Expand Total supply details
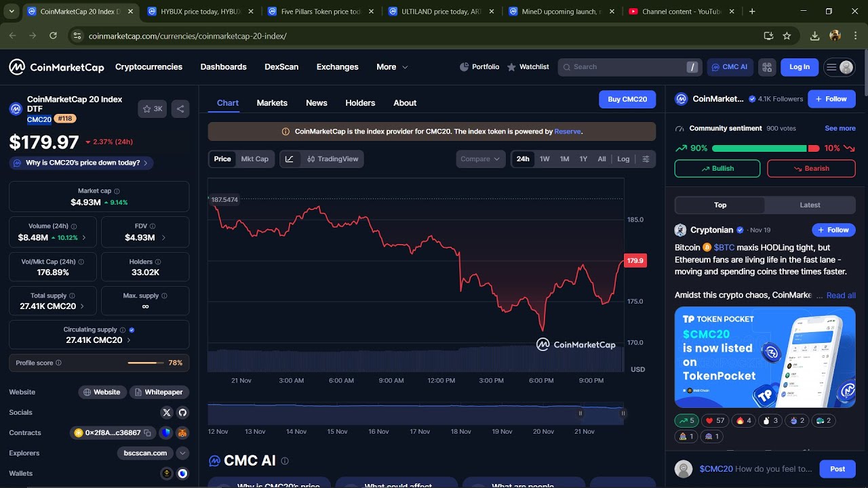This screenshot has height=488, width=868. click(x=82, y=306)
